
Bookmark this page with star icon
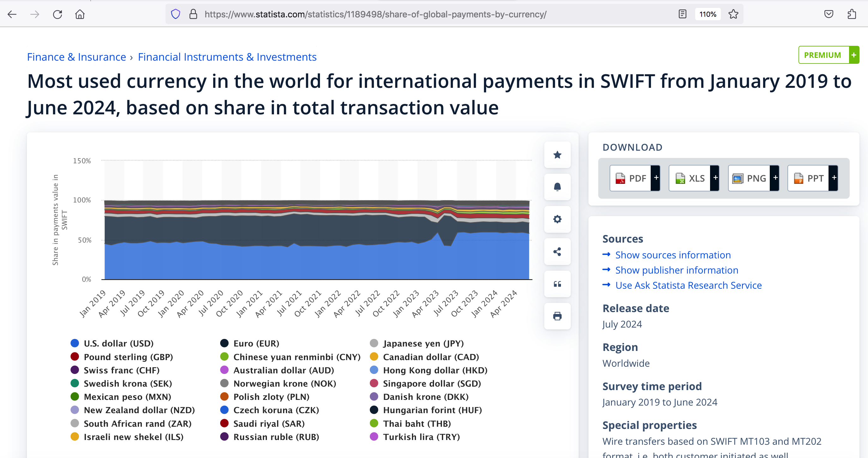click(x=733, y=14)
